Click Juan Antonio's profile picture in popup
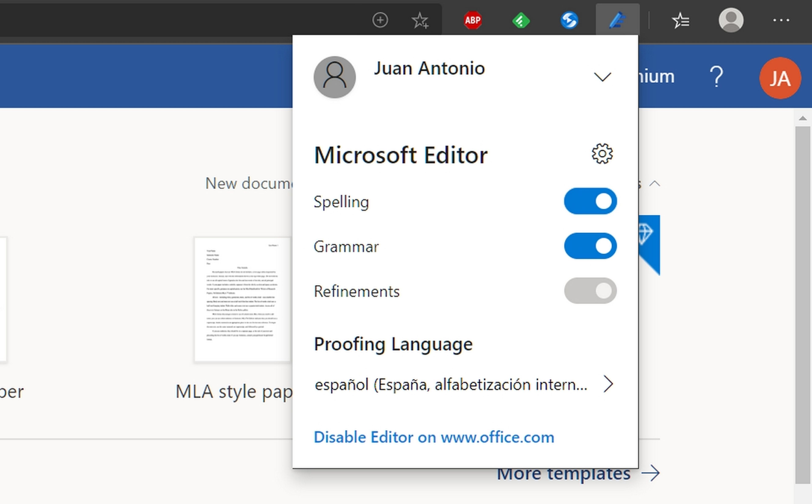 334,77
